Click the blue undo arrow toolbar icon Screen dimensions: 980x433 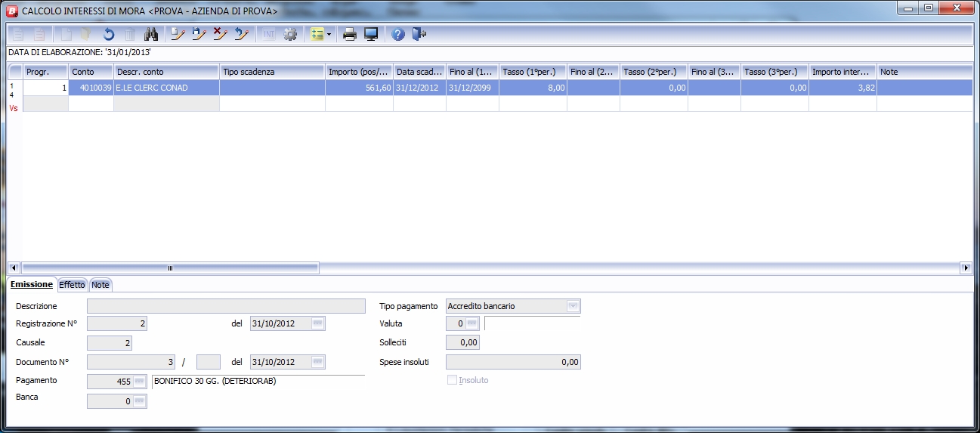109,34
